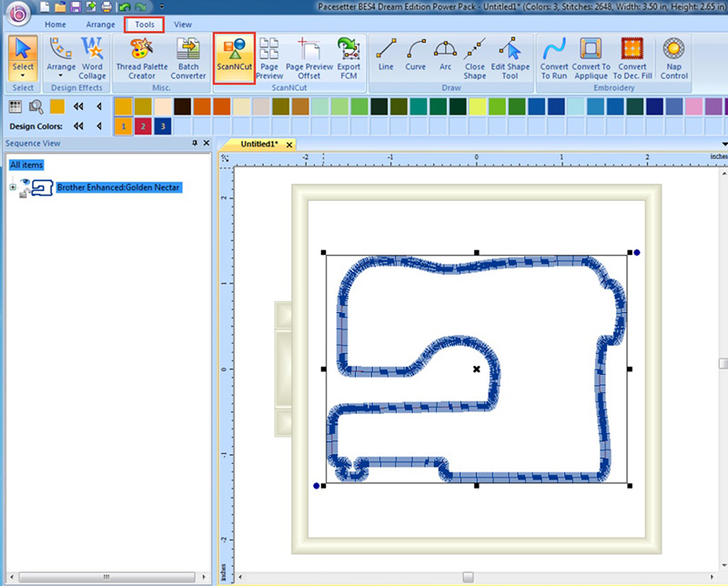Select the Curve drawing tool
The width and height of the screenshot is (728, 586).
tap(416, 55)
